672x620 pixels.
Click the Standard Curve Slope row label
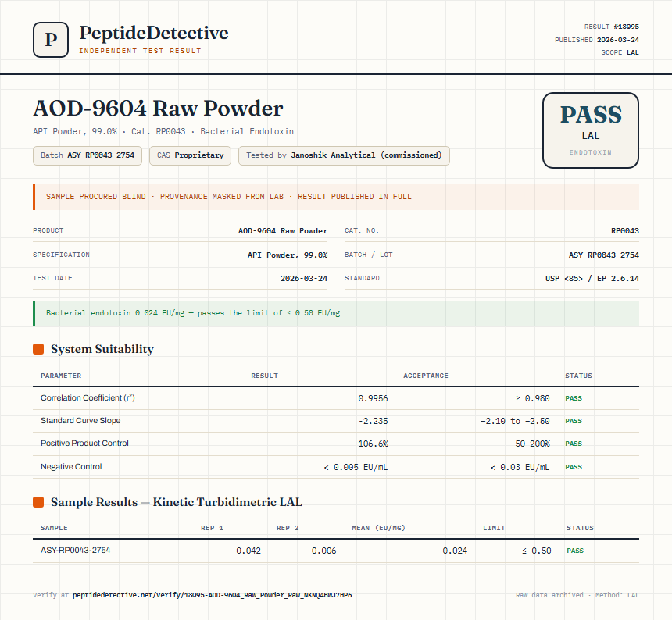[80, 421]
